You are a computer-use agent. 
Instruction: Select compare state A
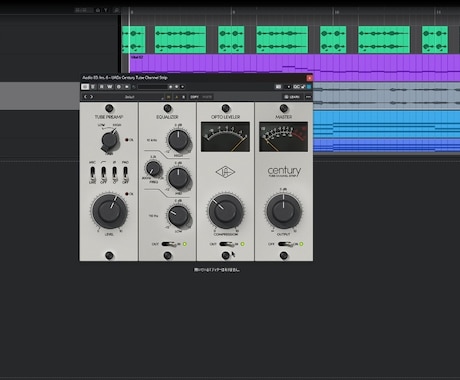tap(177, 97)
